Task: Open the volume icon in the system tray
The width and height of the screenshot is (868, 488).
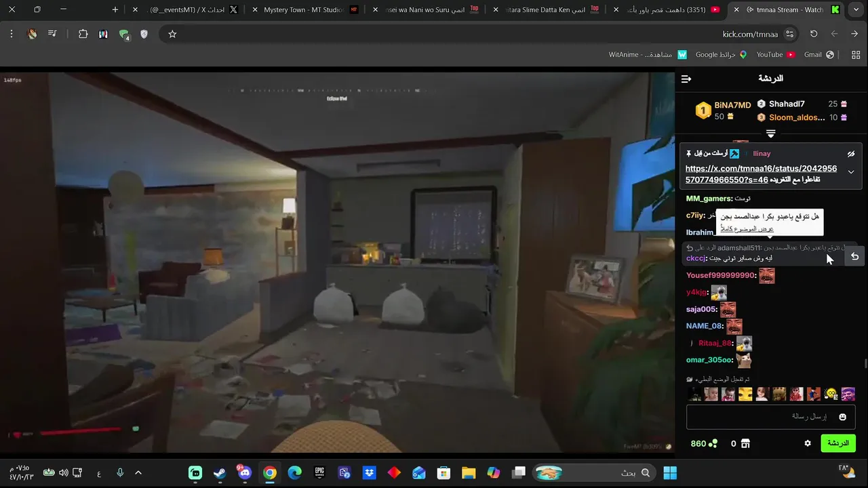Action: point(63,472)
